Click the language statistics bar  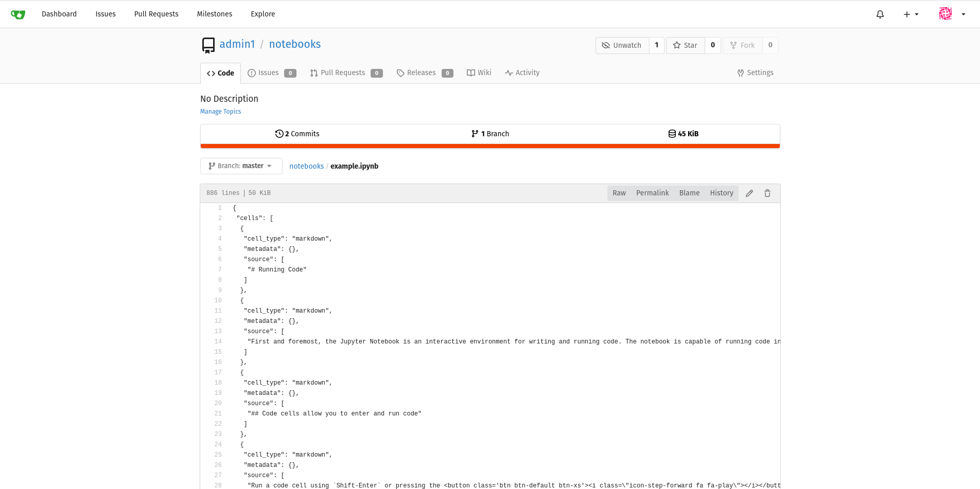(490, 146)
